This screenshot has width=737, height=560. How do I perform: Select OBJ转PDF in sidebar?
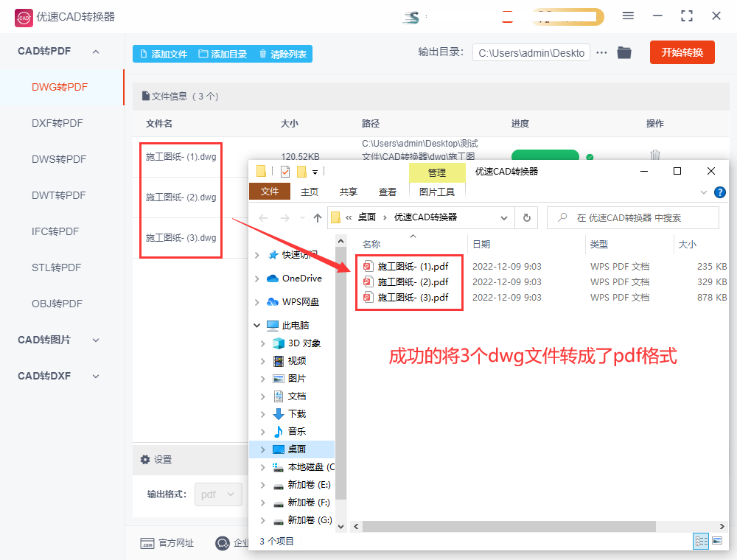click(57, 304)
